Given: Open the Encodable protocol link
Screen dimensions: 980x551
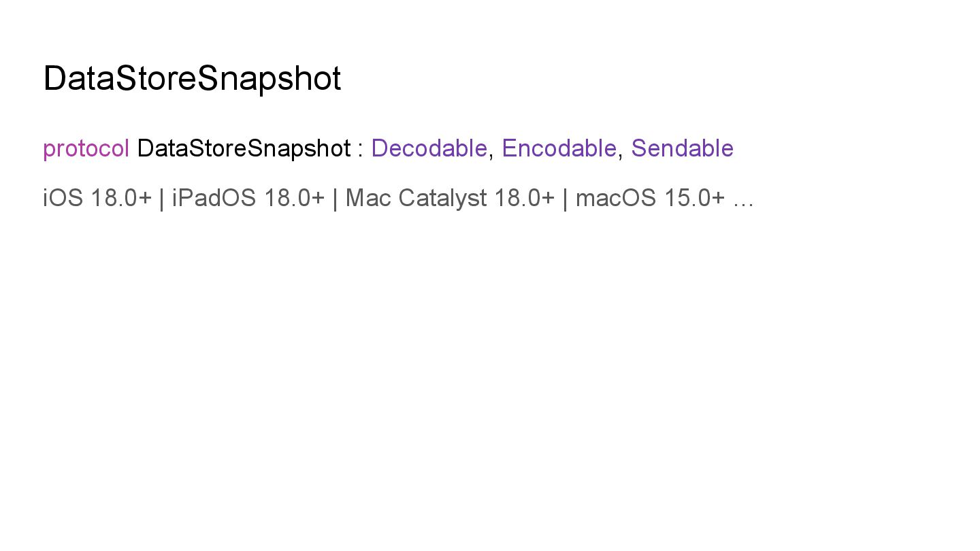Looking at the screenshot, I should tap(559, 148).
